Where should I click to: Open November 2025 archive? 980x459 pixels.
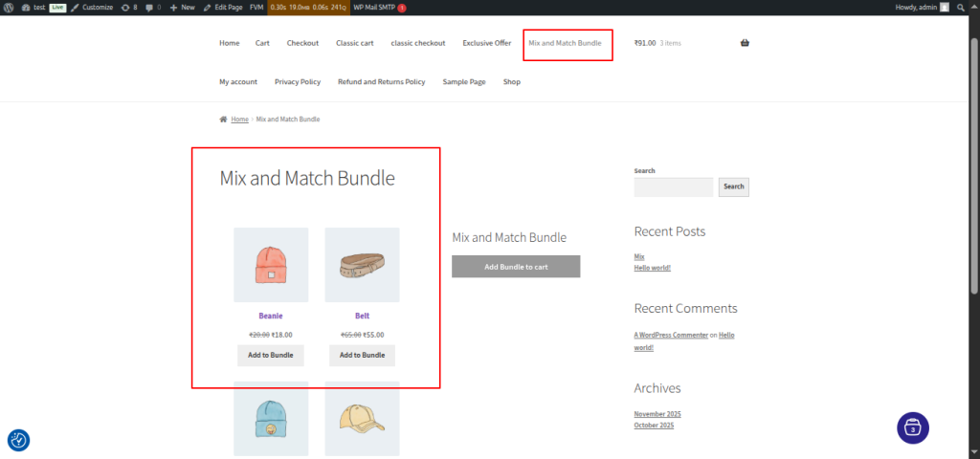tap(657, 414)
